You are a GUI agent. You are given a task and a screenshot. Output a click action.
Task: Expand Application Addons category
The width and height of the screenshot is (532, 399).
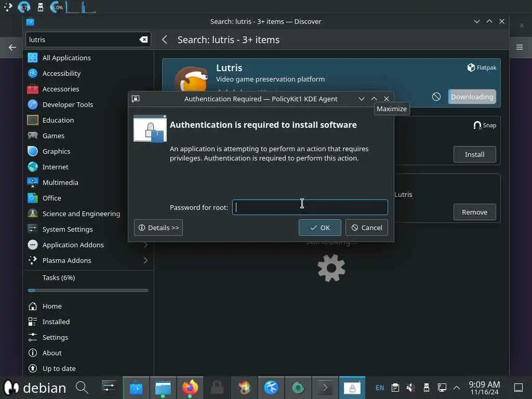pos(88,245)
